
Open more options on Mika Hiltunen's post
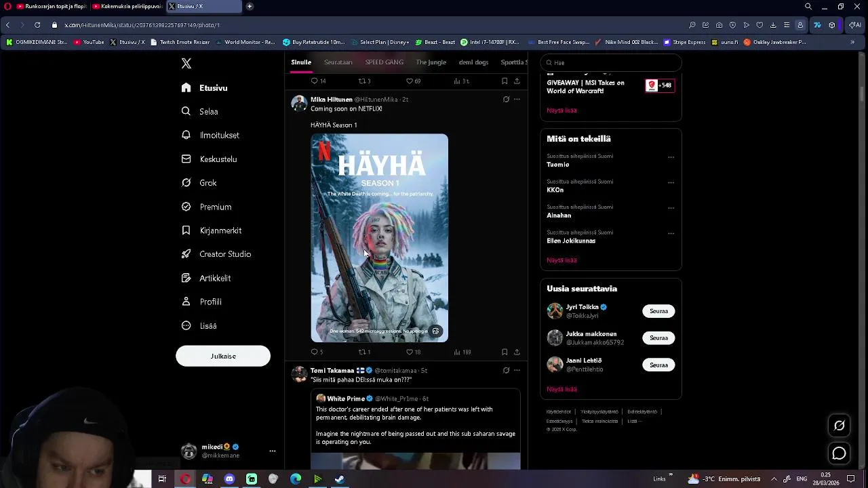point(517,100)
